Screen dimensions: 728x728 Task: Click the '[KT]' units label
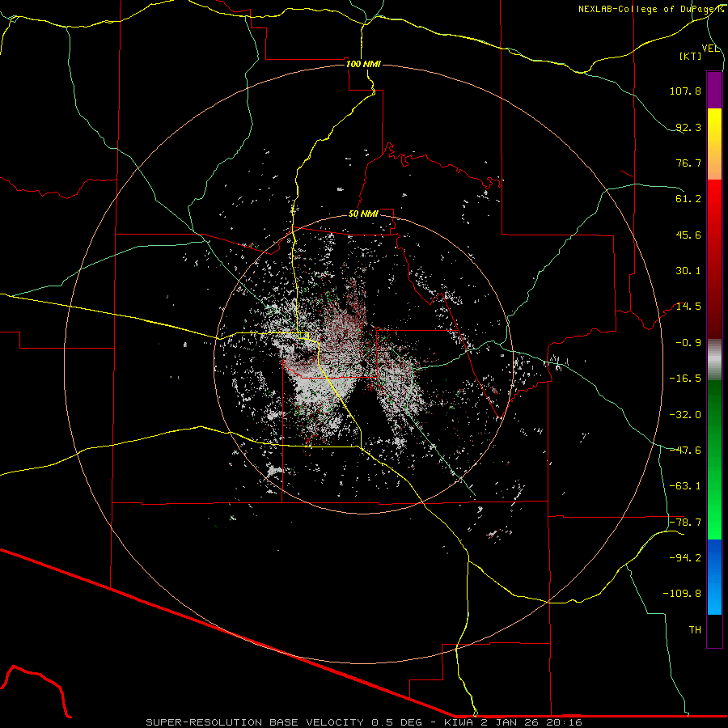pyautogui.click(x=691, y=56)
